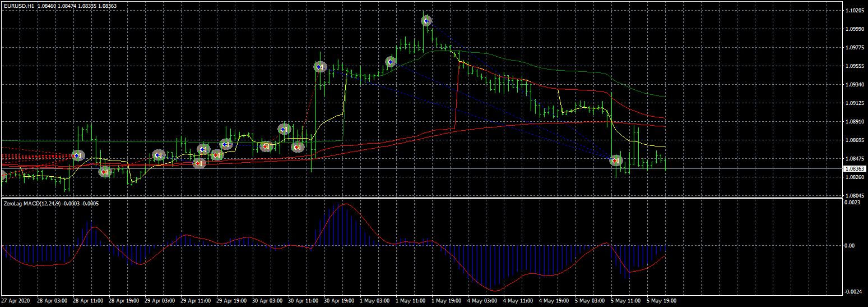This screenshot has width=868, height=307.
Task: Click the 0.00 MACD scale label
Action: pyautogui.click(x=851, y=246)
